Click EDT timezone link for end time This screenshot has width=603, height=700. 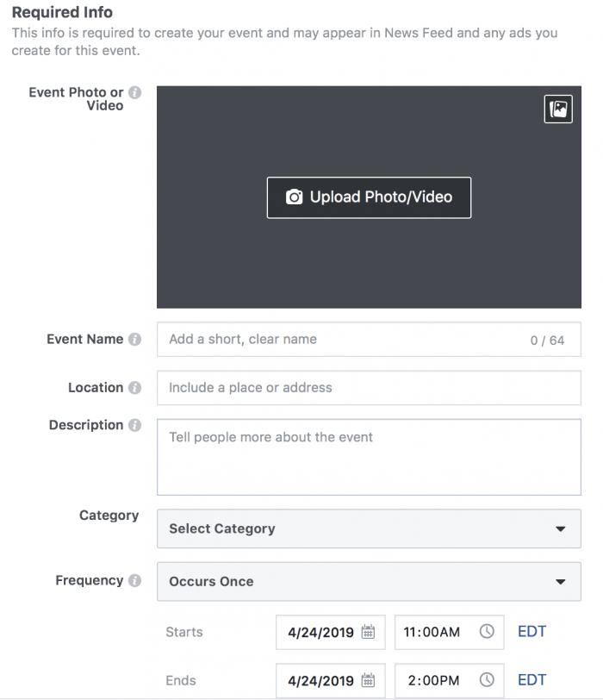532,680
